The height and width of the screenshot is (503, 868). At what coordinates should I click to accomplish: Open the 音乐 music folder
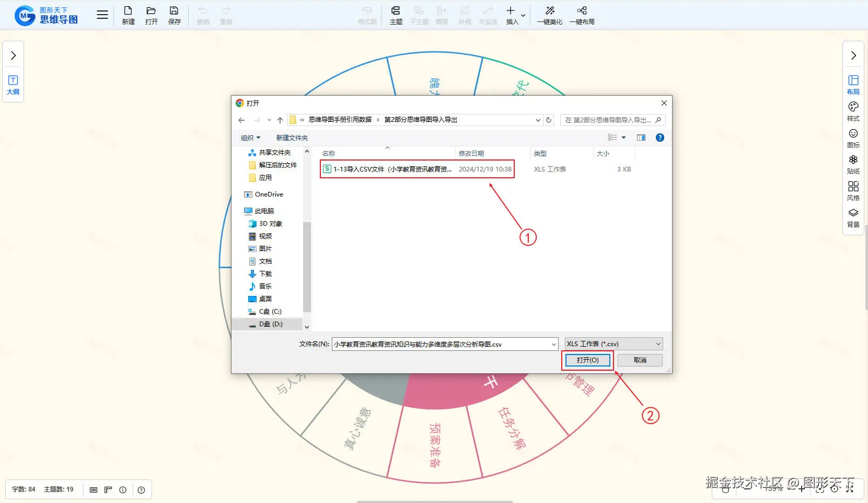pos(260,287)
